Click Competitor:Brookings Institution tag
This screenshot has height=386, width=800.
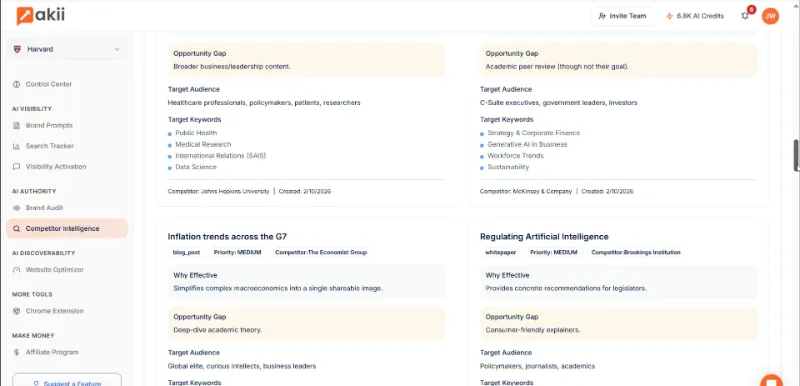(636, 252)
